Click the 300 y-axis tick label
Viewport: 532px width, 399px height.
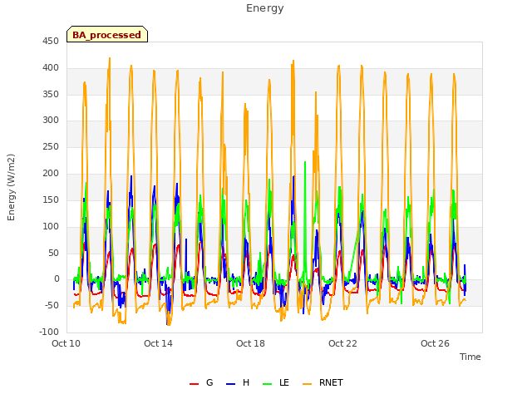(x=51, y=120)
